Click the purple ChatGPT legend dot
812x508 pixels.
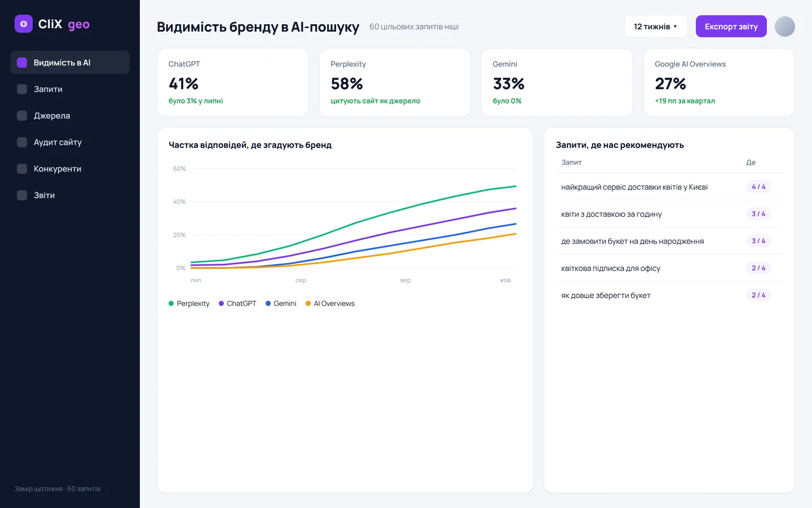point(221,304)
